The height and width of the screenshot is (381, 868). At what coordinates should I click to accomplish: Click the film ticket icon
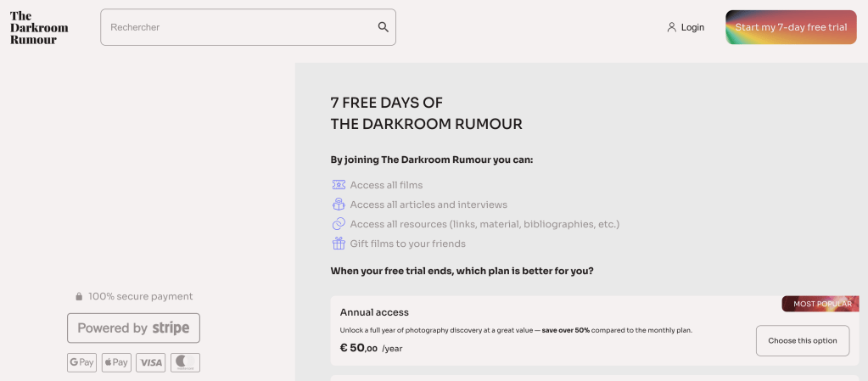(x=339, y=185)
